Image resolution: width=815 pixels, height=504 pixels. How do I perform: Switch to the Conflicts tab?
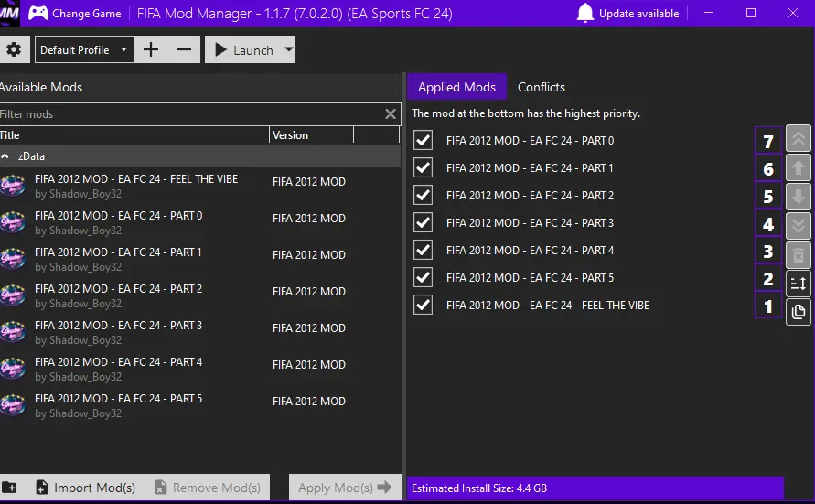tap(542, 87)
